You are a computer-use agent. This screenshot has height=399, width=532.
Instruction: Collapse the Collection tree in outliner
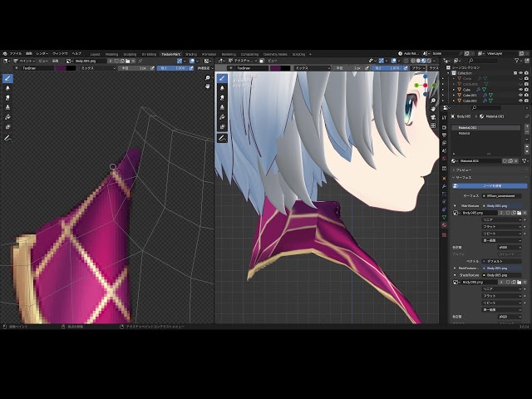point(448,73)
